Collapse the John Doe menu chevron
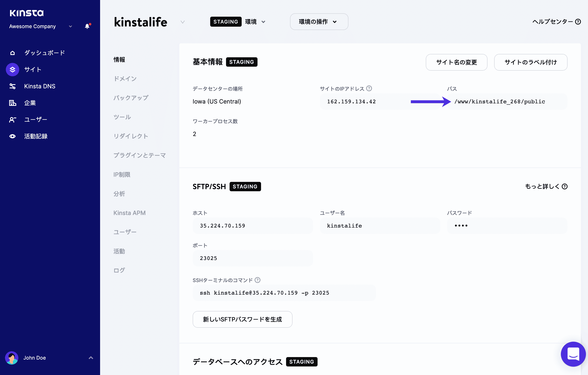The image size is (588, 375). [91, 358]
